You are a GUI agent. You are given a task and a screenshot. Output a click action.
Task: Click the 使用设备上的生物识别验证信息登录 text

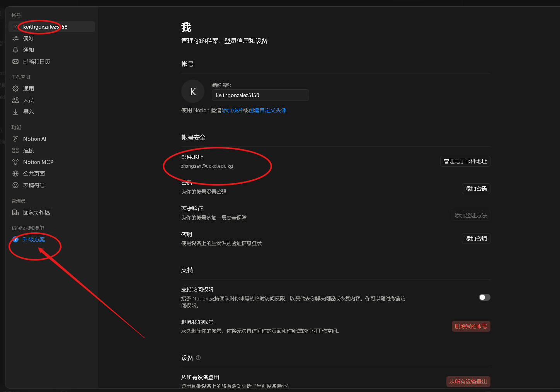(221, 243)
